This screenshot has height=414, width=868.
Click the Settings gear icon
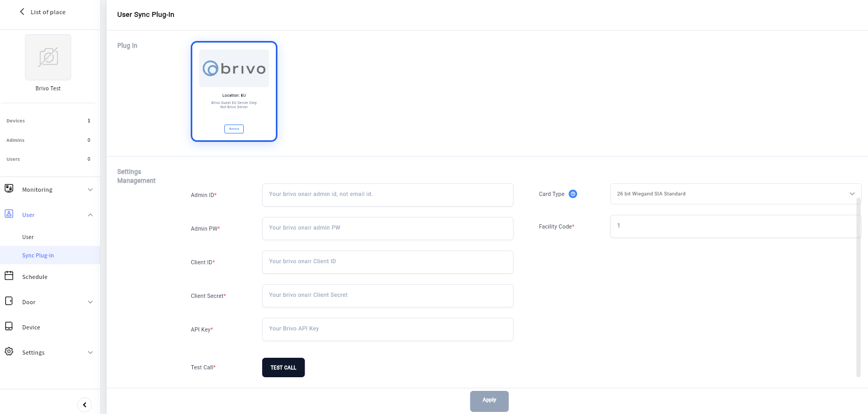click(x=9, y=351)
